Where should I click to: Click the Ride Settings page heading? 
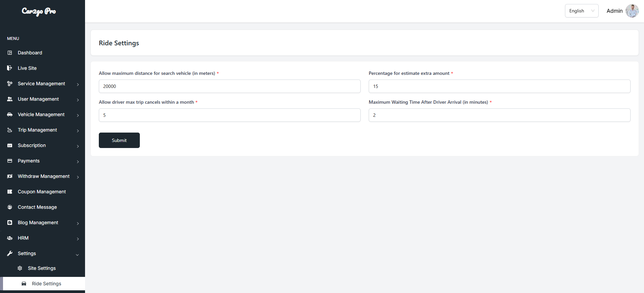tap(119, 43)
